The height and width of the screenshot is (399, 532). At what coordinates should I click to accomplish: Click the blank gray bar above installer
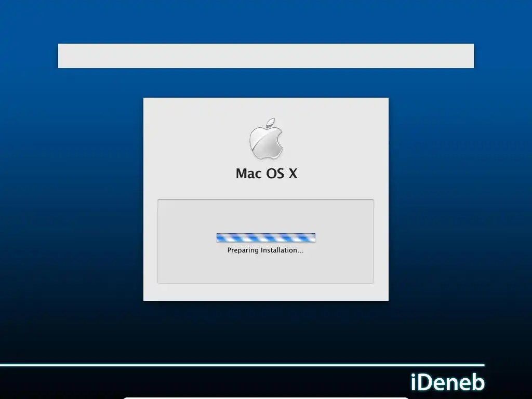[266, 56]
